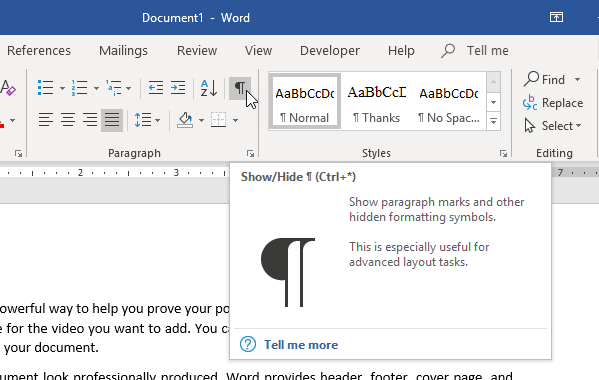This screenshot has width=599, height=380.
Task: Open the Line Spacing dropdown arrow
Action: pos(157,120)
